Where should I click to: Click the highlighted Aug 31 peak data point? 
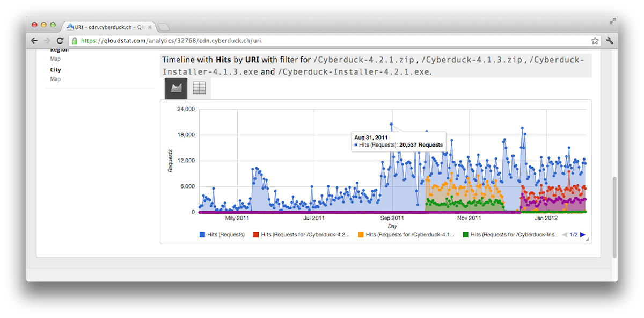click(391, 124)
